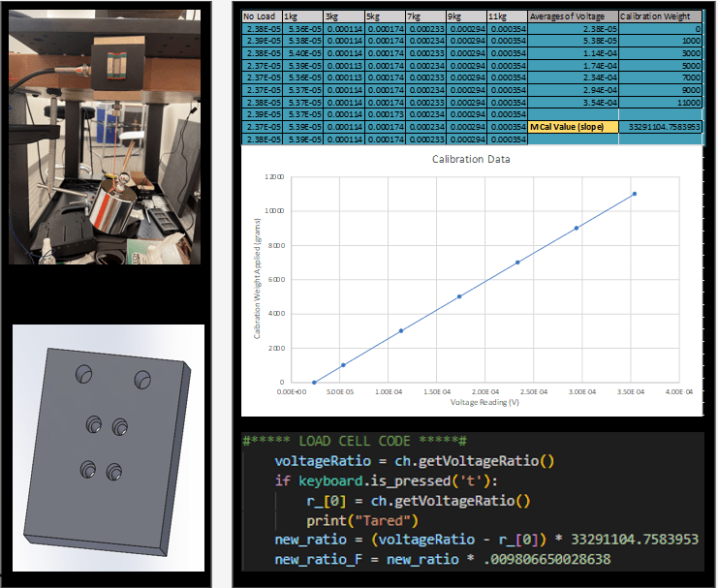Select the "No Load" column header cell
The width and height of the screenshot is (718, 588).
[261, 16]
